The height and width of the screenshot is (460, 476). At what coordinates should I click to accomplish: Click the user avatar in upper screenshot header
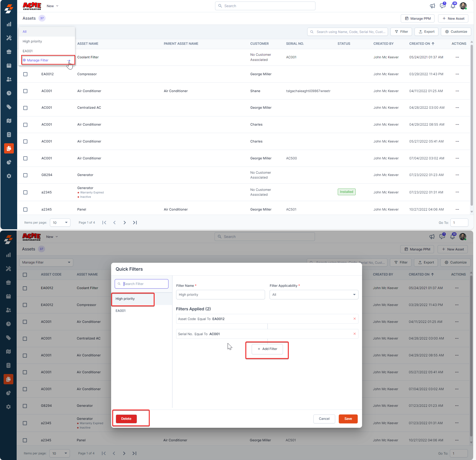point(463,6)
